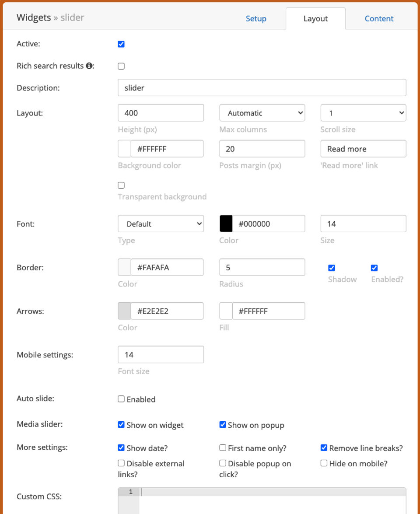
Task: Focus the Description text field
Action: point(262,87)
